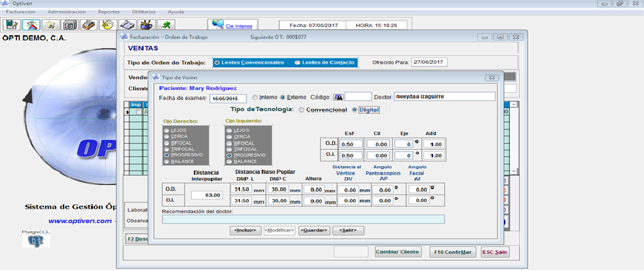Viewport: 644px width, 271px height.
Task: Click the first toolbar icon with a monitor
Action: (12, 25)
